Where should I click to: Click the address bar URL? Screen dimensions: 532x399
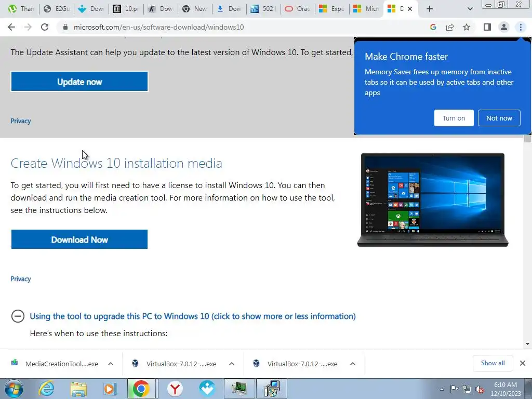(158, 27)
